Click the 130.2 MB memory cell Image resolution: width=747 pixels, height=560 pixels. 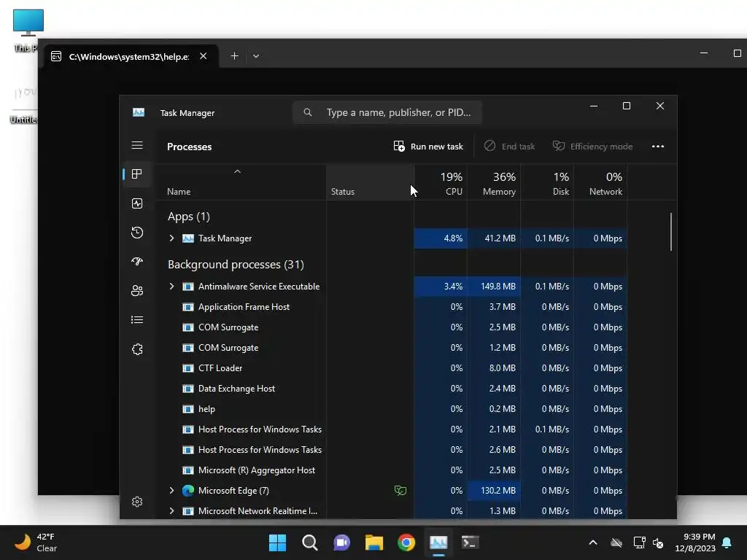pyautogui.click(x=494, y=491)
